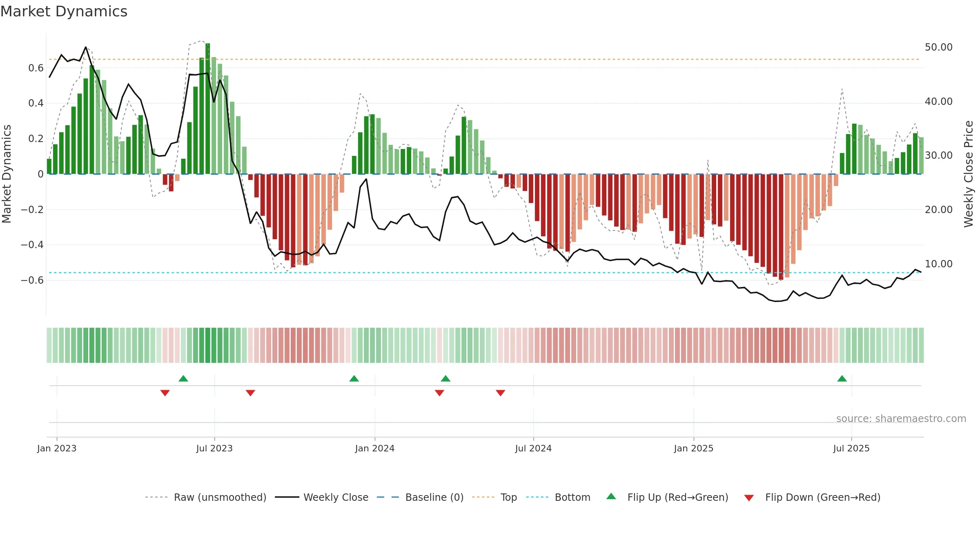Click the 50.00 price axis label

(x=939, y=47)
